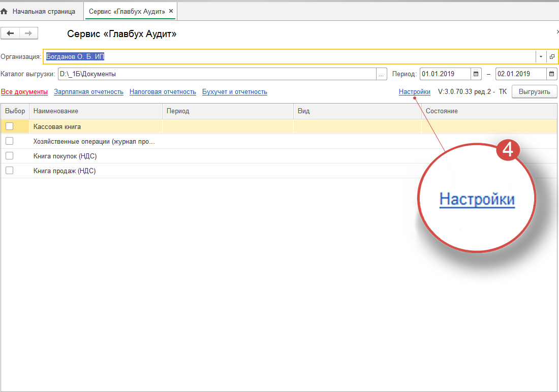Click the Наименование column header

[96, 111]
